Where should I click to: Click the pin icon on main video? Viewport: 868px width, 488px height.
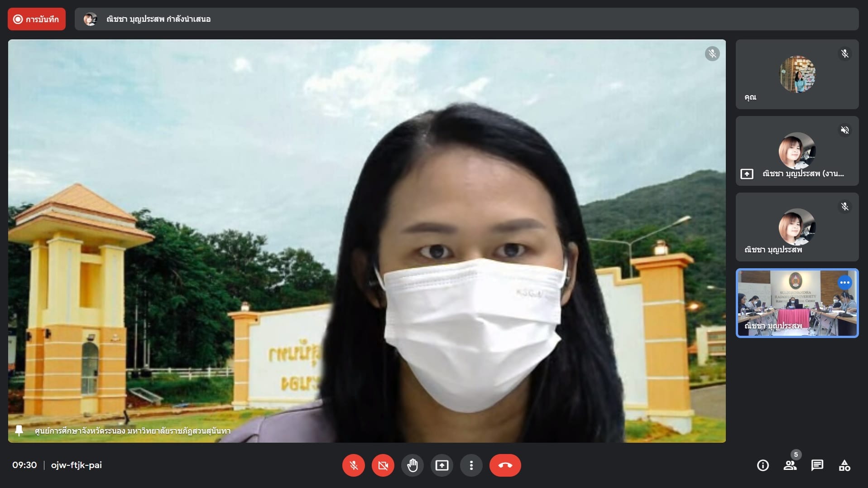click(x=19, y=430)
